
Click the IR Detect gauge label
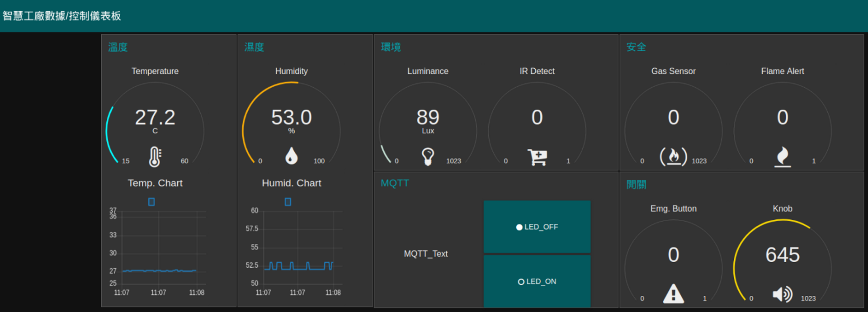(x=537, y=71)
